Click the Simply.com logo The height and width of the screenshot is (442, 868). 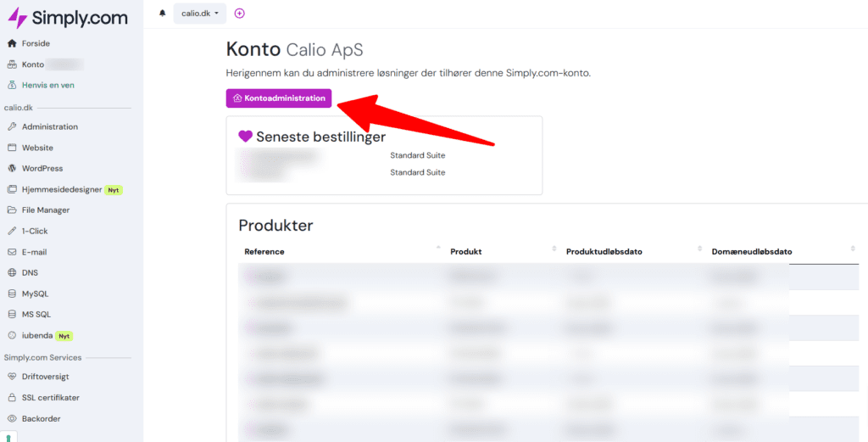67,18
